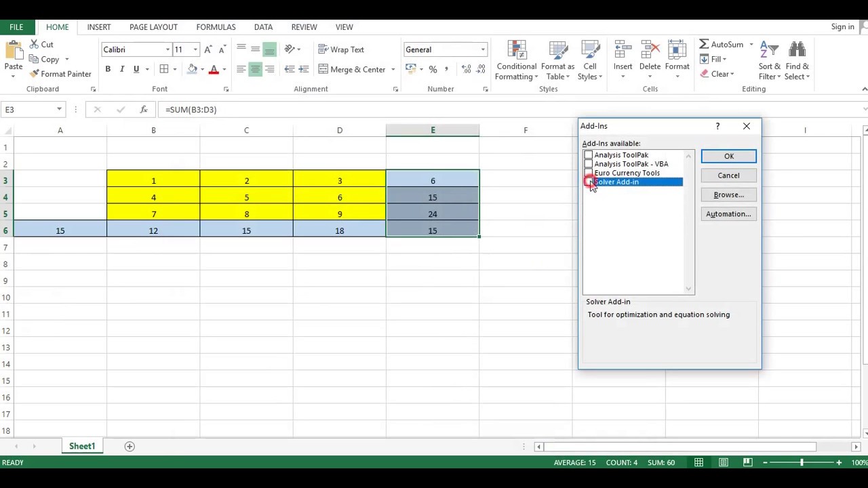Toggle Italic formatting
868x488 pixels.
[122, 69]
